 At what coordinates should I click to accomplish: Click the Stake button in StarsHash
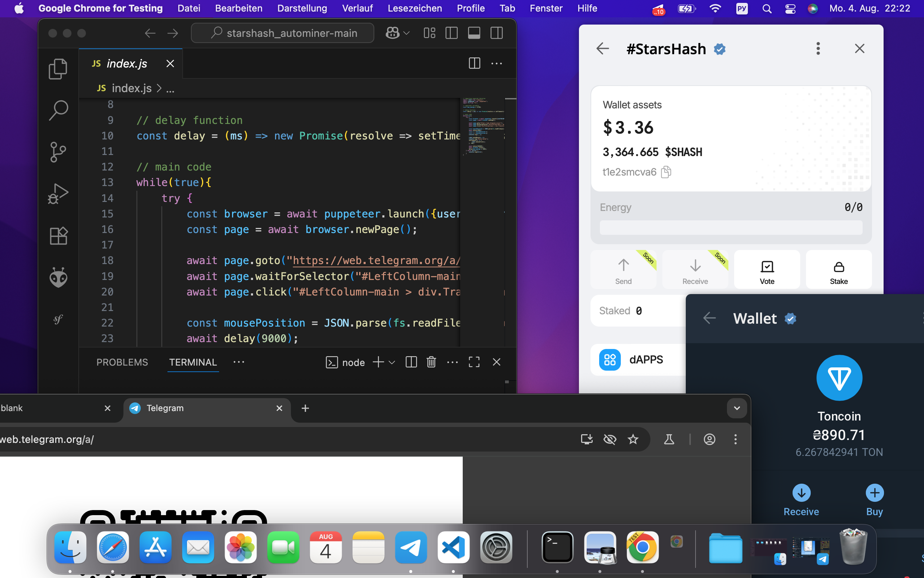point(838,269)
